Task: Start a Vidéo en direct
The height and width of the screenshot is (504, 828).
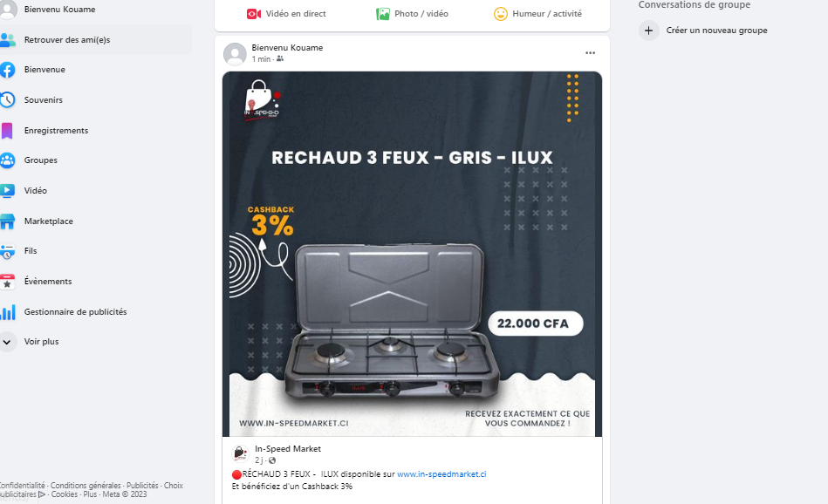Action: (x=286, y=14)
